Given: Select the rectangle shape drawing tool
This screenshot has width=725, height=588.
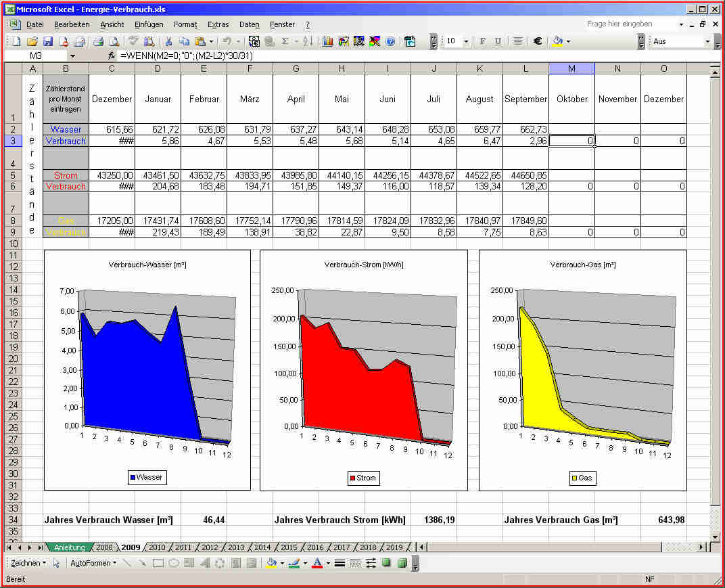Looking at the screenshot, I should (158, 563).
